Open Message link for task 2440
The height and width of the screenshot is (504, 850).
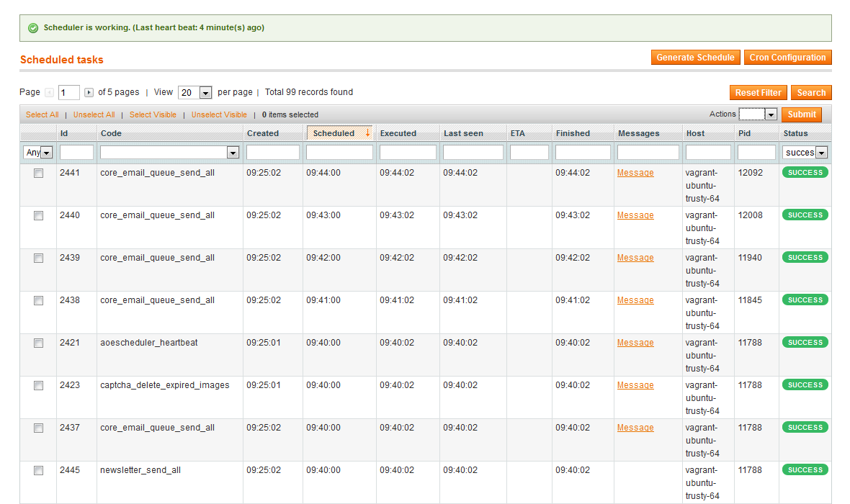tap(635, 215)
